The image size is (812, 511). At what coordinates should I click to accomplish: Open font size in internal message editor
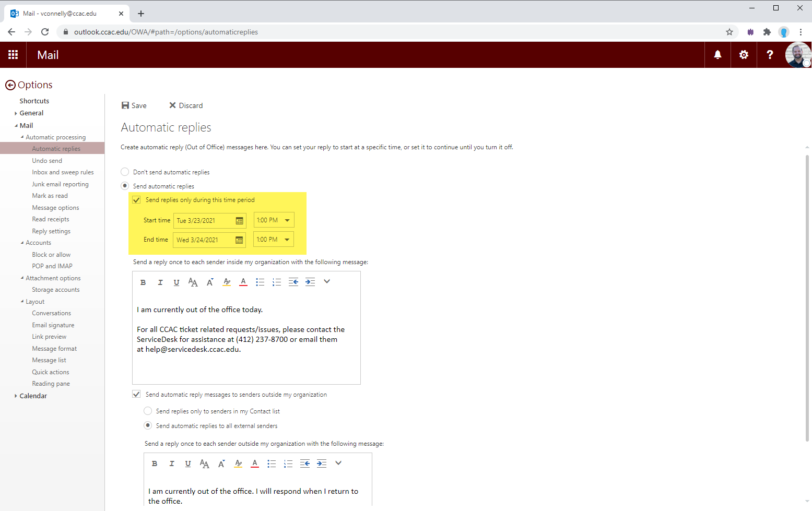point(193,282)
